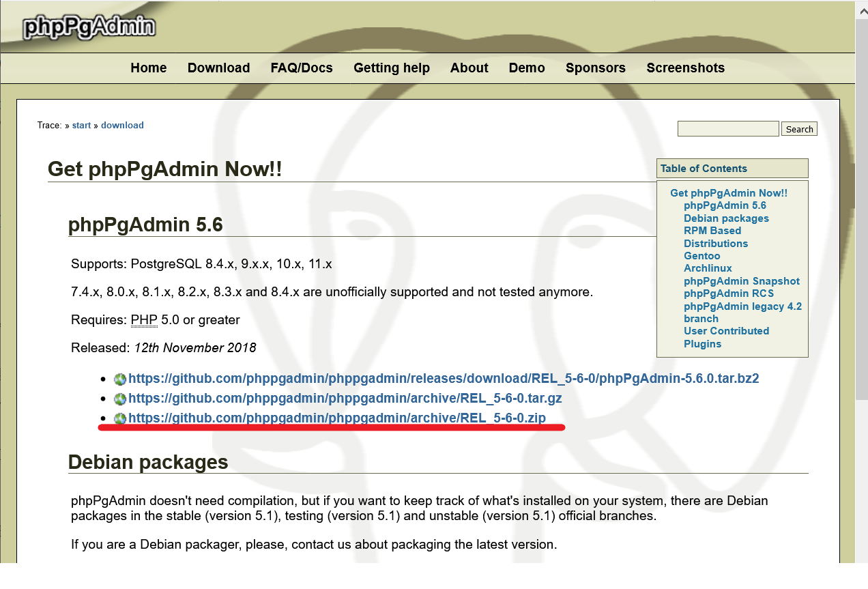Click globe icon beside tar.bz2 download link
Image resolution: width=868 pixels, height=589 pixels.
[121, 379]
